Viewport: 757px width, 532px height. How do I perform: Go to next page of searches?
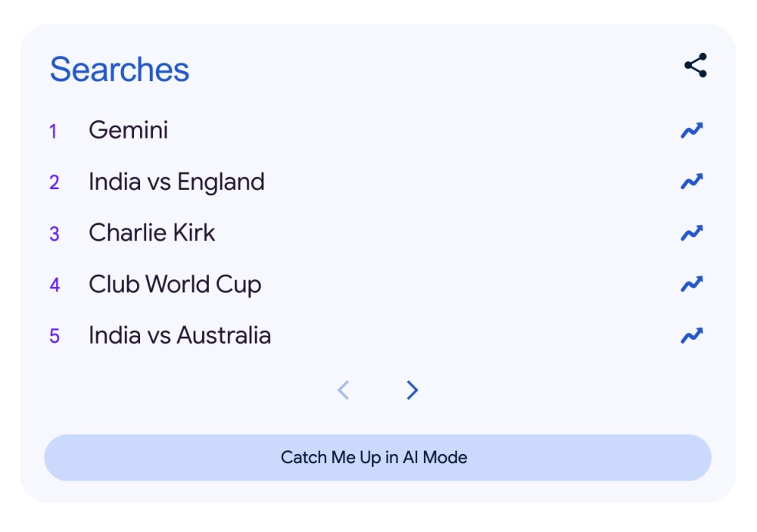click(x=412, y=390)
